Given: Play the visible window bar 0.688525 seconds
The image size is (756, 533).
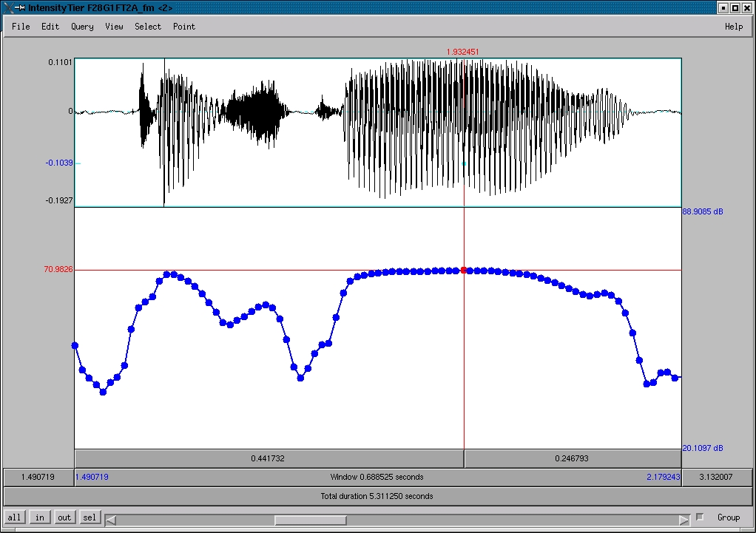Looking at the screenshot, I should pyautogui.click(x=377, y=477).
